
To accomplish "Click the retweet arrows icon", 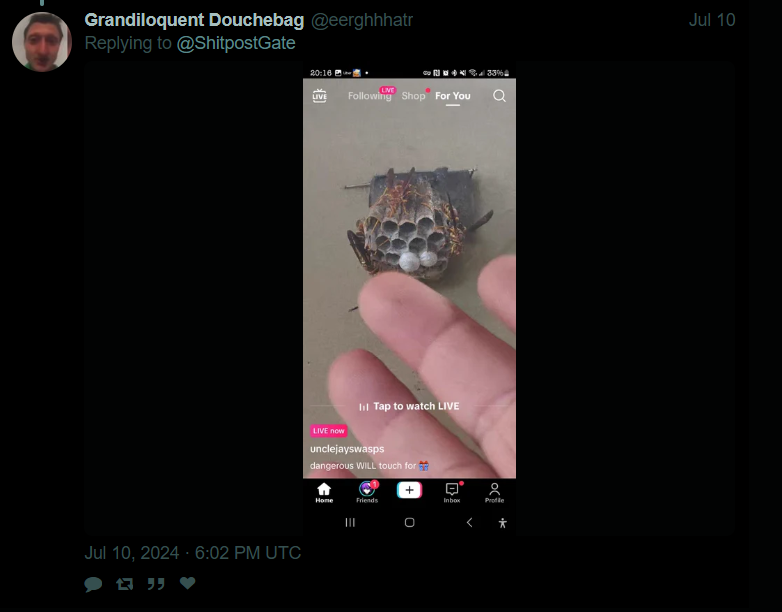I will (125, 584).
